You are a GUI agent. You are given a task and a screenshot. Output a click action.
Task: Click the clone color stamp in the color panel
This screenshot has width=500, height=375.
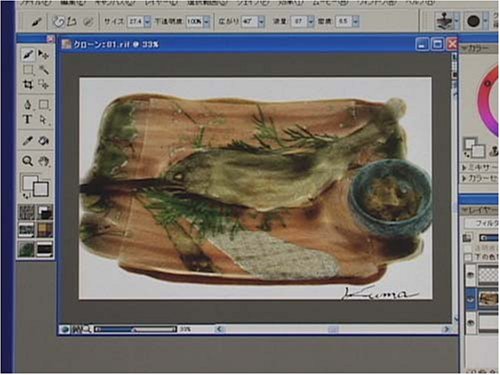[x=494, y=152]
